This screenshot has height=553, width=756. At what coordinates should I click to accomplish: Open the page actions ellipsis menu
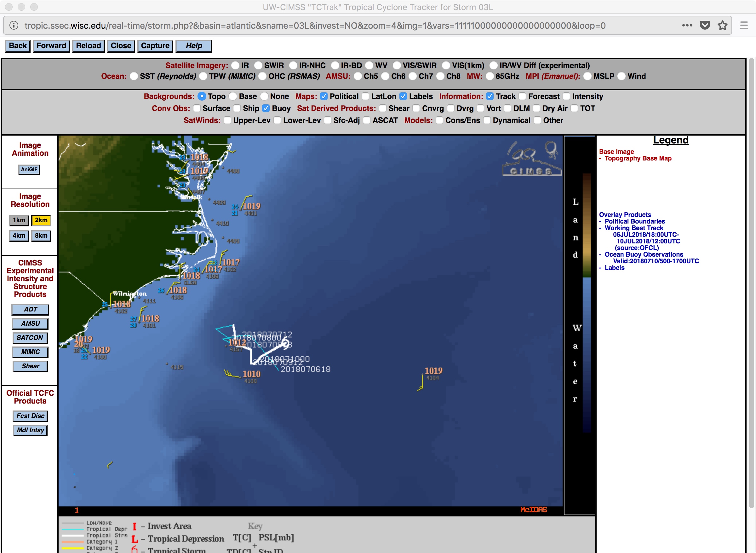[687, 26]
